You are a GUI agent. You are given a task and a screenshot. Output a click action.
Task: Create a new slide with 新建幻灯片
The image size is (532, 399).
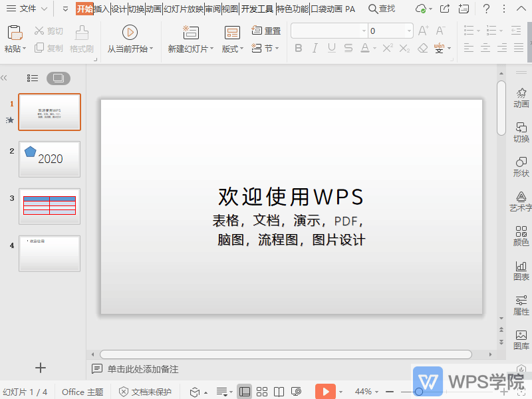[x=190, y=37]
